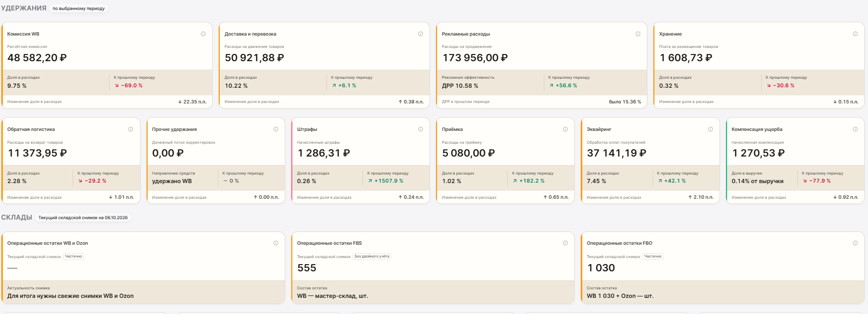Select the amount '48 582,20 ₽'
Image resolution: width=868 pixels, height=314 pixels.
click(x=37, y=58)
